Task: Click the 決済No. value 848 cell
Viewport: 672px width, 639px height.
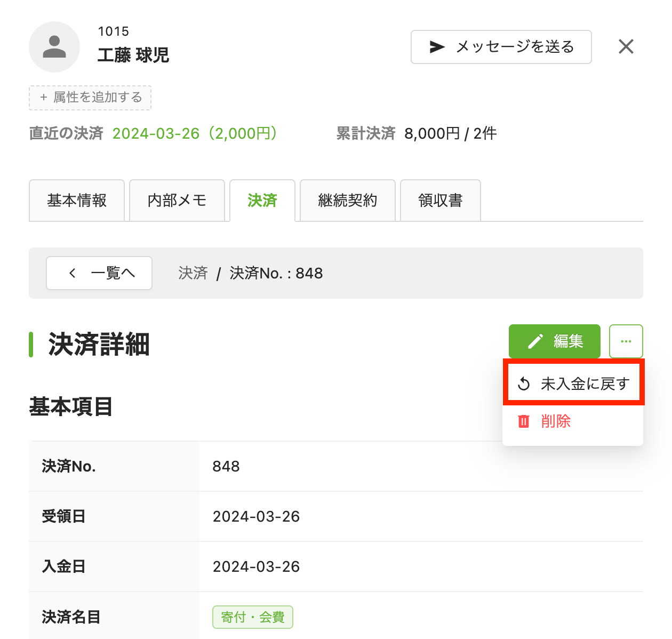Action: [x=421, y=466]
